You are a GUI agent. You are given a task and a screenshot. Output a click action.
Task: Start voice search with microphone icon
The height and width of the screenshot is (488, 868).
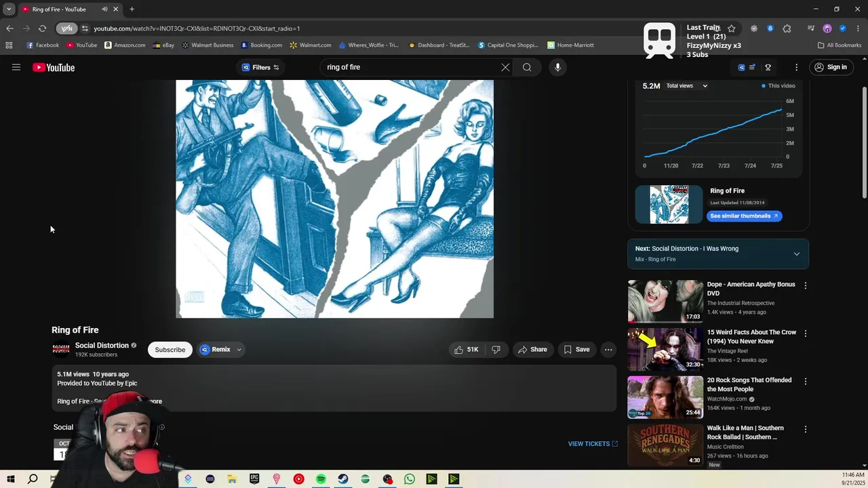click(x=557, y=67)
